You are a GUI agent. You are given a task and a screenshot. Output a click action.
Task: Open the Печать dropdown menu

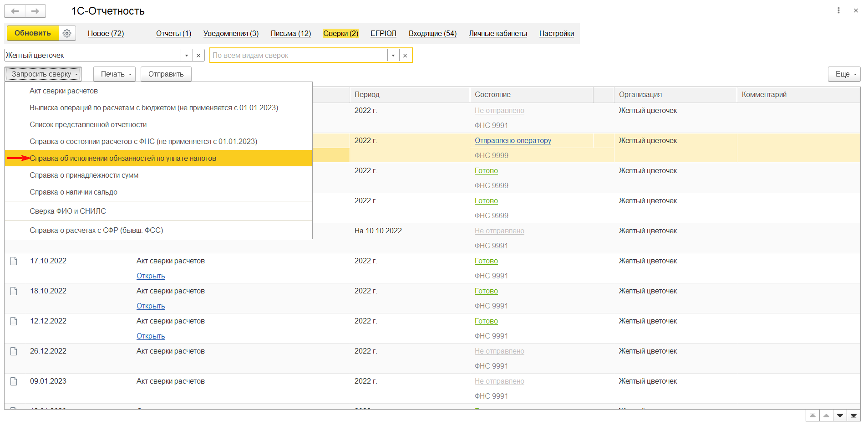[x=114, y=74]
